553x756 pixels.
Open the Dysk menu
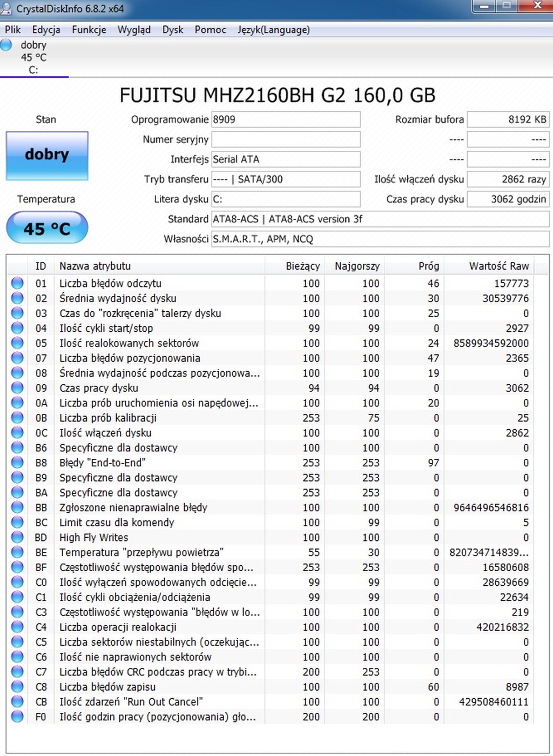173,30
